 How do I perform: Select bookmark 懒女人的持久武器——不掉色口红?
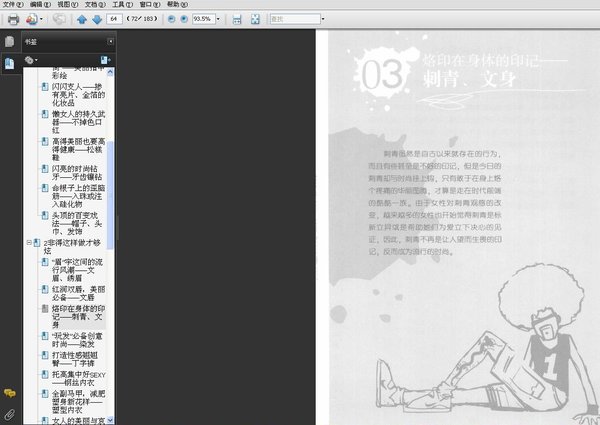coord(78,122)
